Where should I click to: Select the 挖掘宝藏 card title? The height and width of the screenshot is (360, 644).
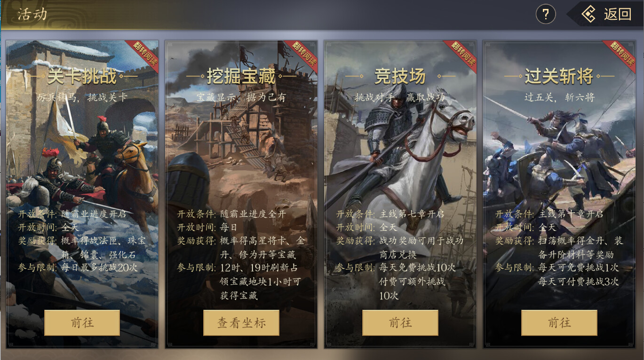241,76
